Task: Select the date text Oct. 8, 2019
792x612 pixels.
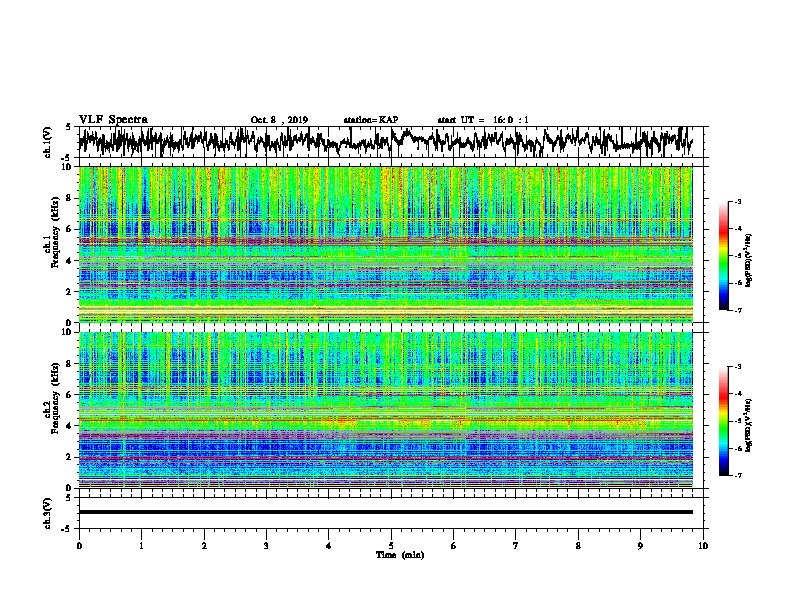Action: [279, 120]
